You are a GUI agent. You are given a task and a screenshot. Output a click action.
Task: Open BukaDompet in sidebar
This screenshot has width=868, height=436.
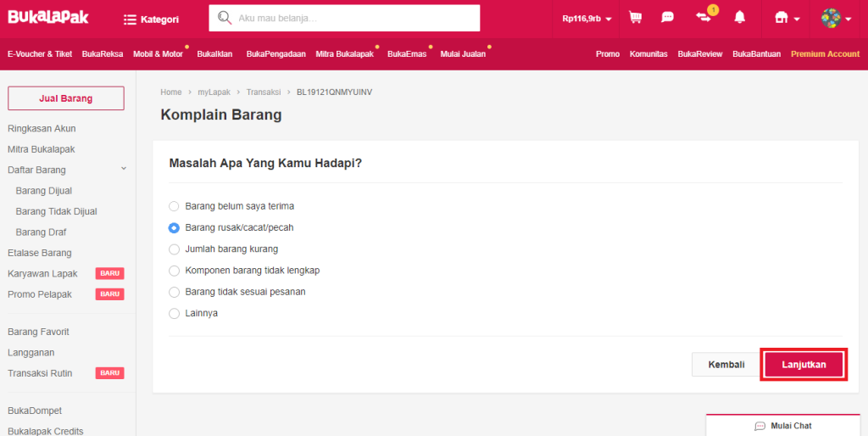click(x=34, y=411)
